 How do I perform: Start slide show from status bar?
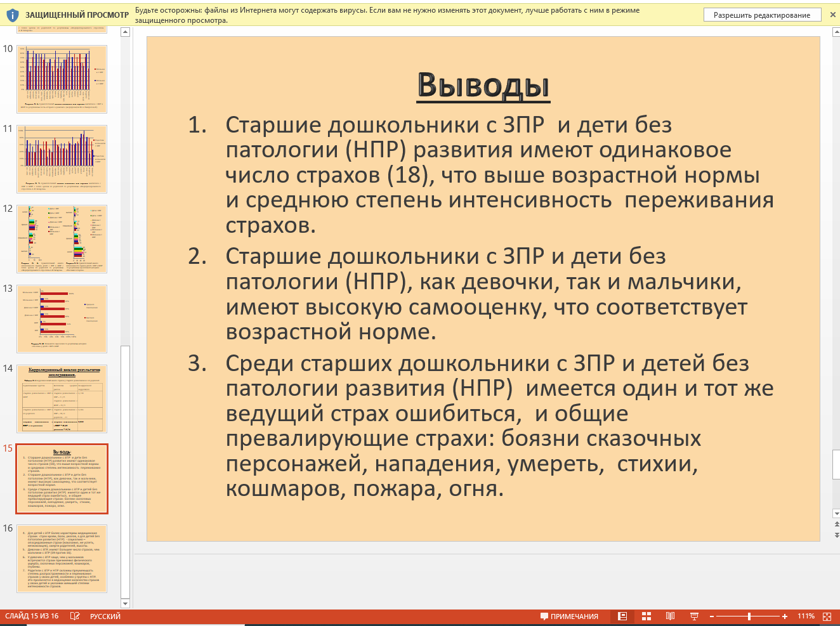(694, 616)
